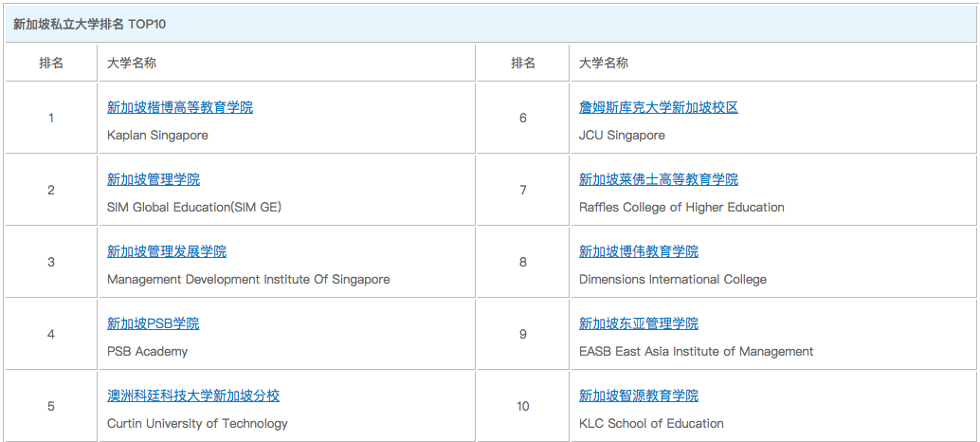Screen dimensions: 980x442
Task: Follow the 新加坡PSB学院 link
Action: point(154,323)
